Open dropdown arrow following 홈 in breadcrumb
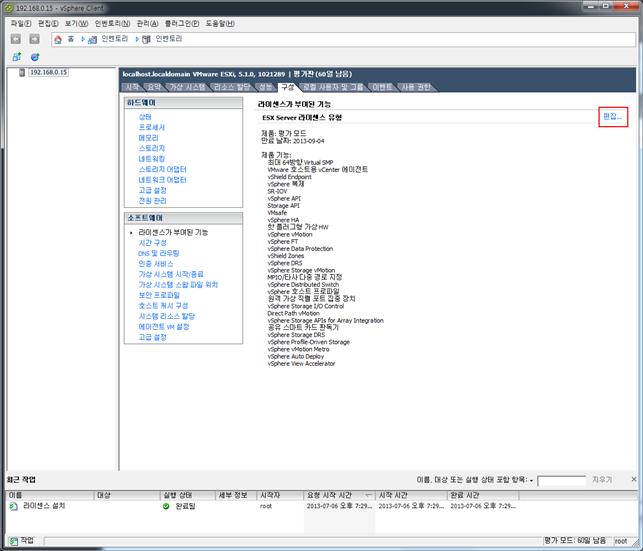 (x=83, y=39)
